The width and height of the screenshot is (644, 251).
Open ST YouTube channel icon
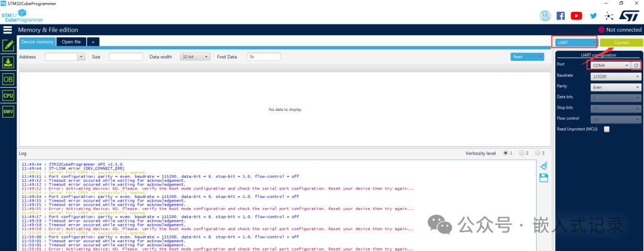tap(576, 16)
